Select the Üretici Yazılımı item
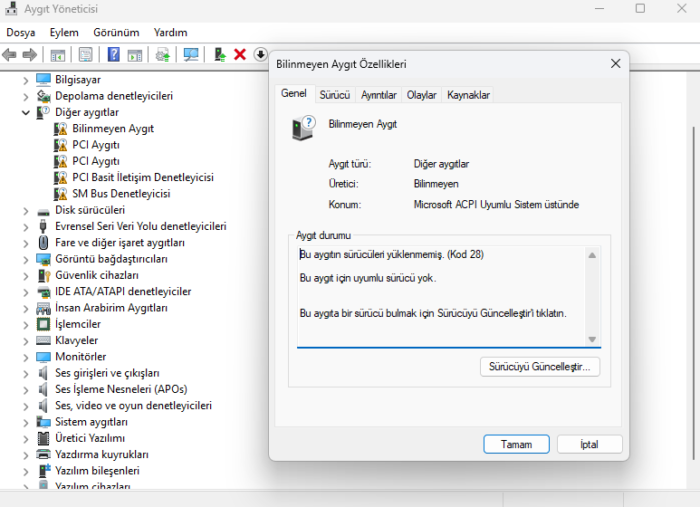 [x=90, y=438]
